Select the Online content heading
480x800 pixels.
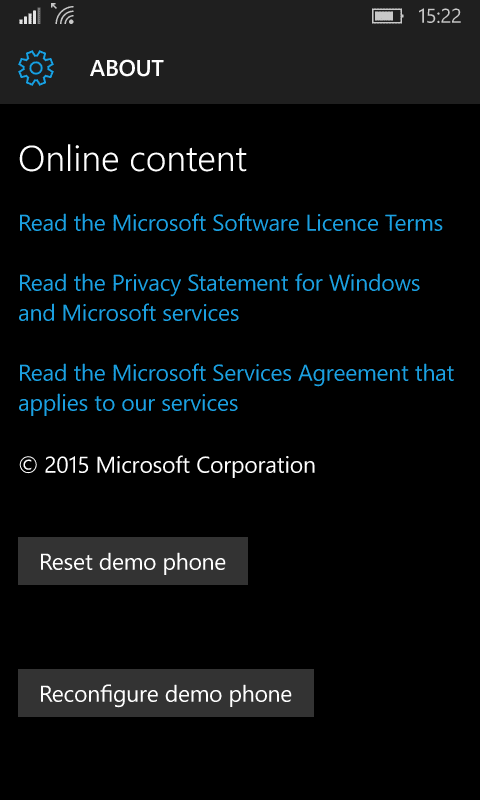(133, 159)
